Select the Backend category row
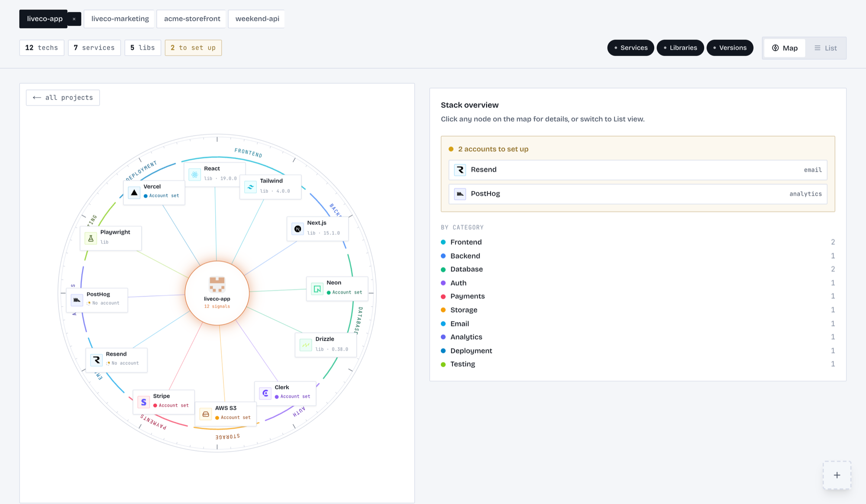This screenshot has height=504, width=866. click(x=638, y=256)
